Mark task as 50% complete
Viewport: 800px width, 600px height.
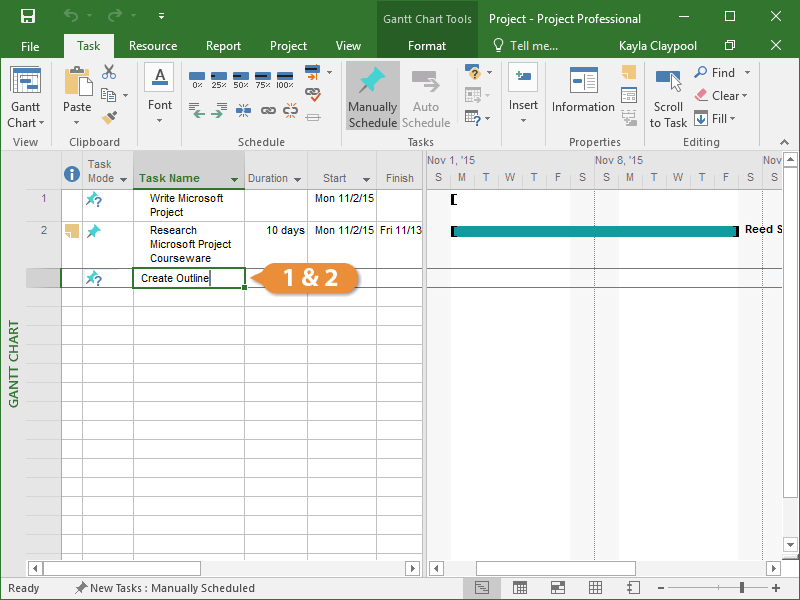click(x=240, y=79)
